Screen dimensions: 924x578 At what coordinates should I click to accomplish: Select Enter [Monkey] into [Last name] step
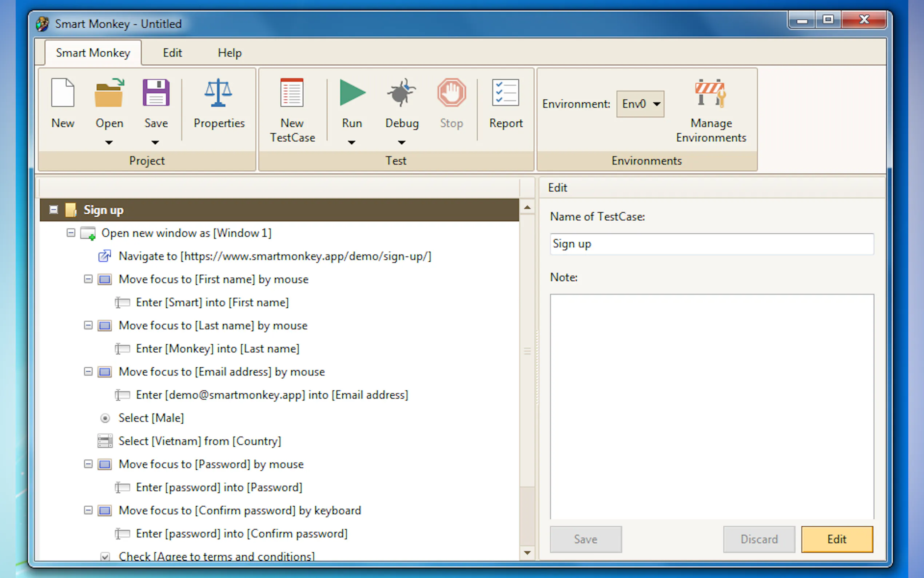218,349
